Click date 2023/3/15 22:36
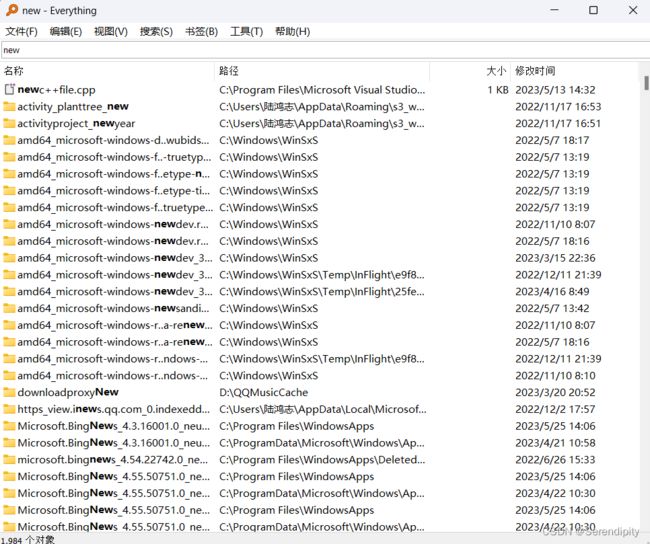Image resolution: width=650 pixels, height=544 pixels. click(555, 258)
